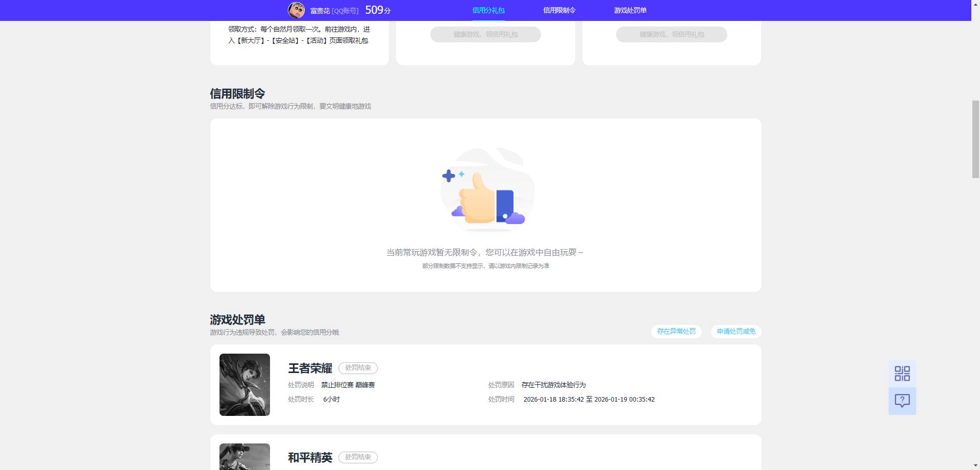Click the scrollbar up arrow
Viewport: 980px width, 470px height.
(x=975, y=4)
